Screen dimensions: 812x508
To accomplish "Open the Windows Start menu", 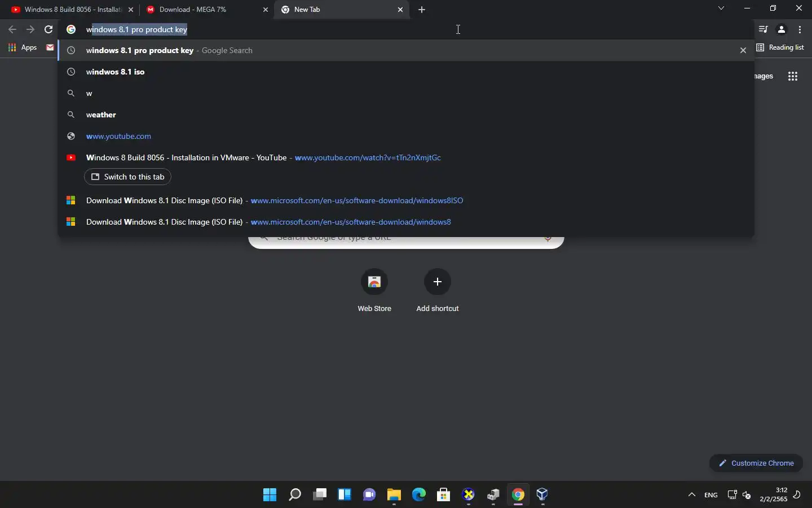I will click(270, 495).
